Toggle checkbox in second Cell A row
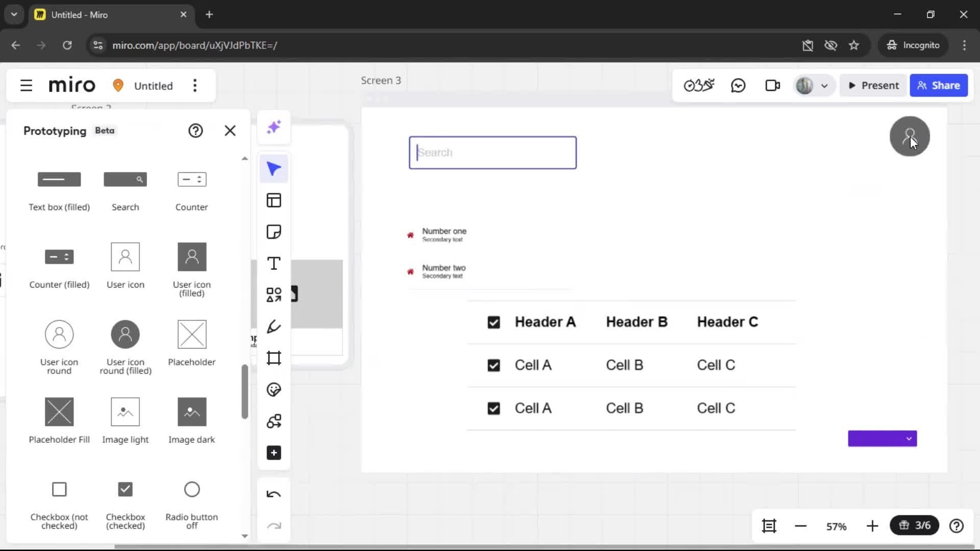The image size is (980, 551). (494, 409)
